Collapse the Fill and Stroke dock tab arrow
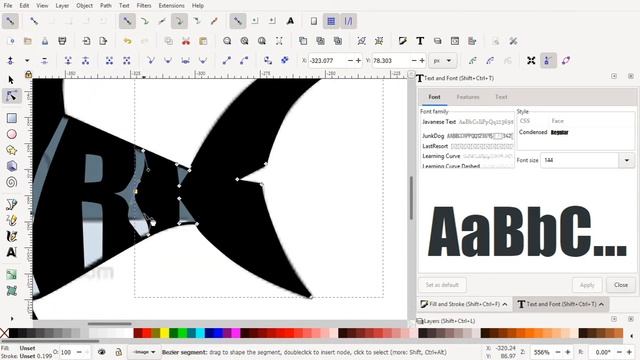Screen dimensions: 640x360 (x=505, y=304)
